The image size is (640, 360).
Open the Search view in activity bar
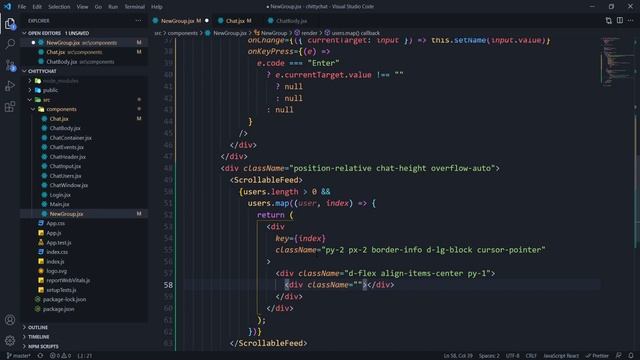10,44
